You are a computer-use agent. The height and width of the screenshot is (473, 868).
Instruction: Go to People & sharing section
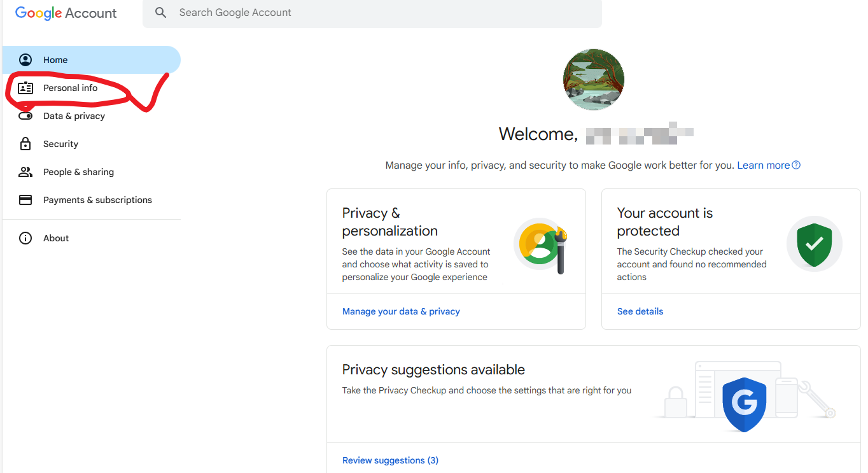coord(78,172)
